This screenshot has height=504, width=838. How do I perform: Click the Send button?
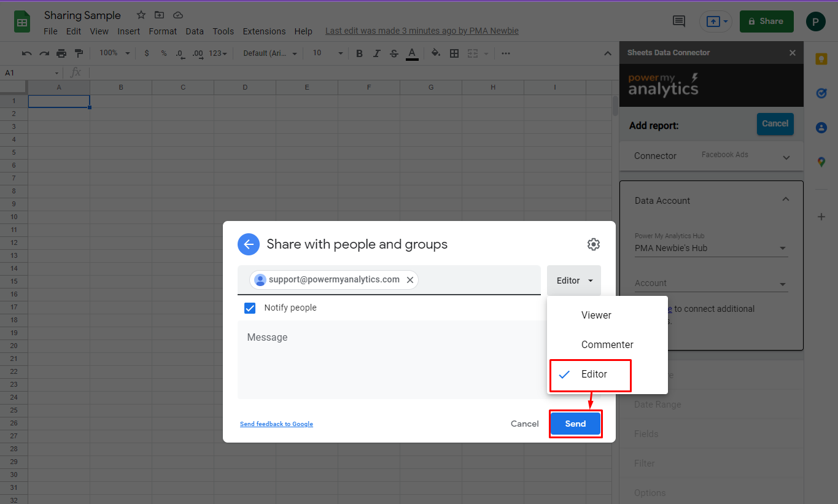(575, 424)
